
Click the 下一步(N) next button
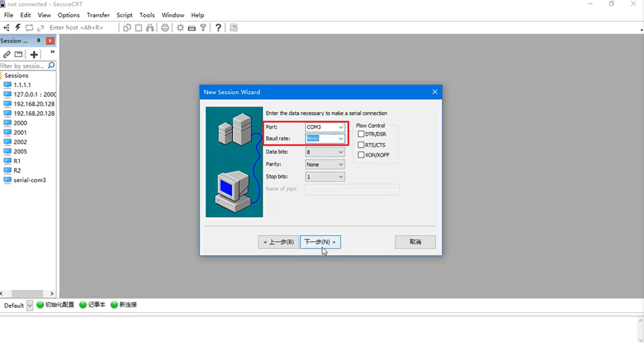320,242
